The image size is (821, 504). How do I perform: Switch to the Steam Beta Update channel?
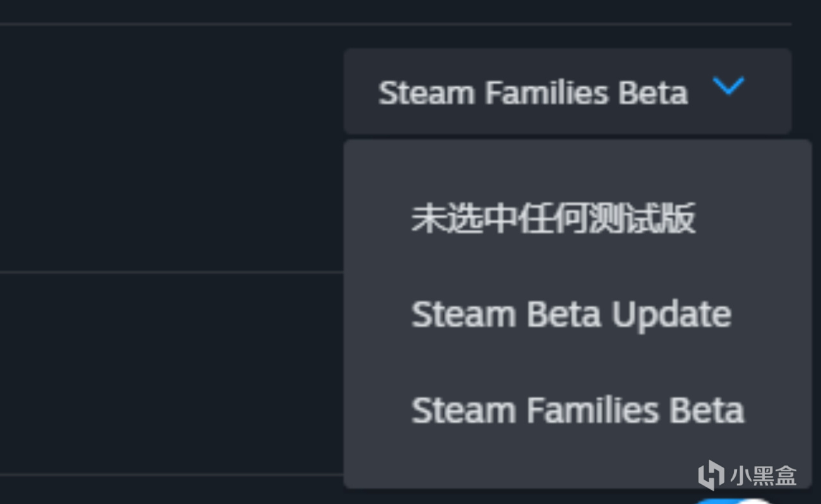[571, 315]
